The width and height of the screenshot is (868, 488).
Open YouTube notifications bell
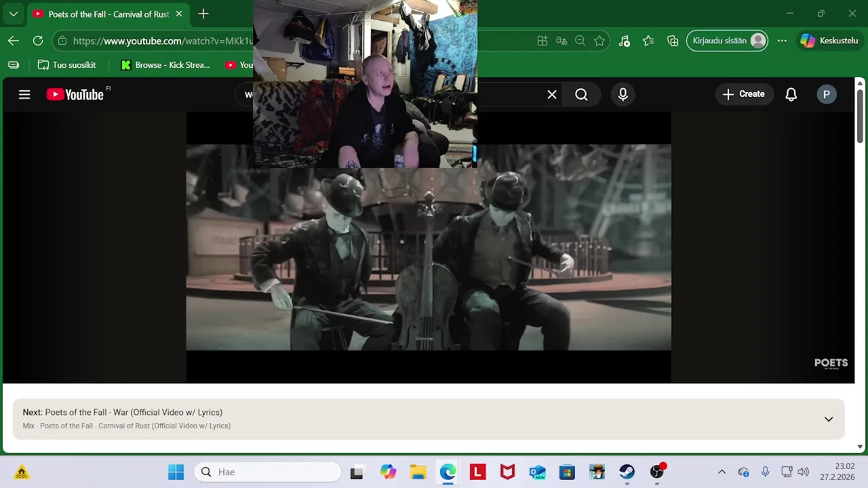(791, 95)
